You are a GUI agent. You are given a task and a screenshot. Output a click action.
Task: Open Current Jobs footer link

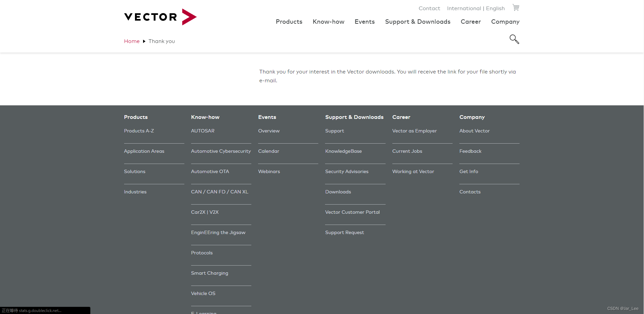coord(407,151)
